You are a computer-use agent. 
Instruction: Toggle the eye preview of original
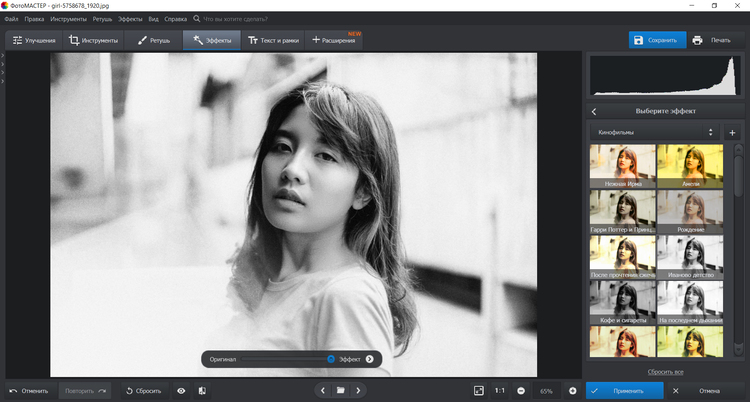[181, 390]
